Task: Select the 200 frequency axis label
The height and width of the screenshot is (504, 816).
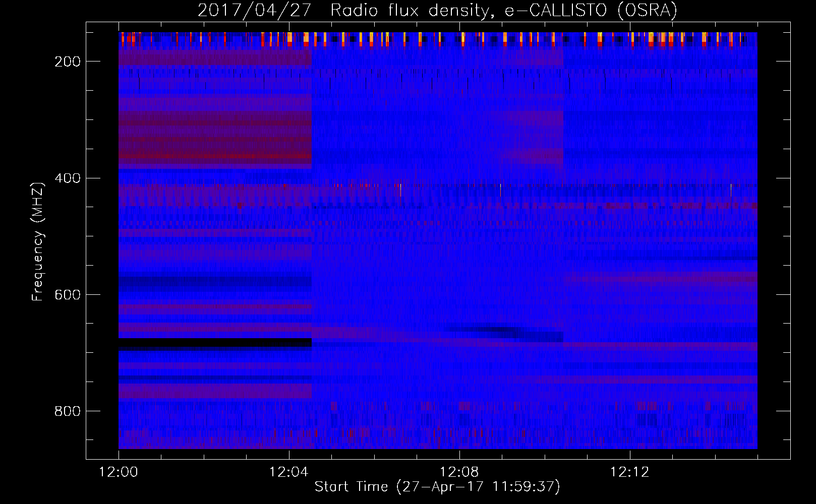Action: (68, 61)
